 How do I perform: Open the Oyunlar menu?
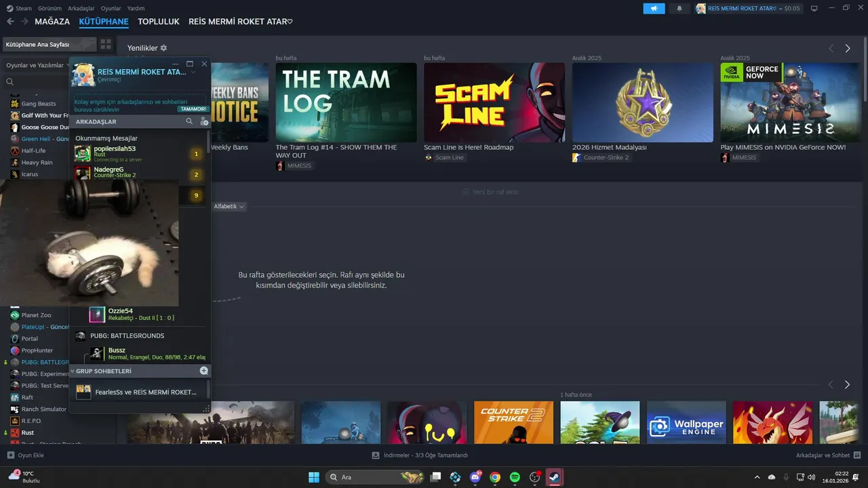[x=111, y=8]
